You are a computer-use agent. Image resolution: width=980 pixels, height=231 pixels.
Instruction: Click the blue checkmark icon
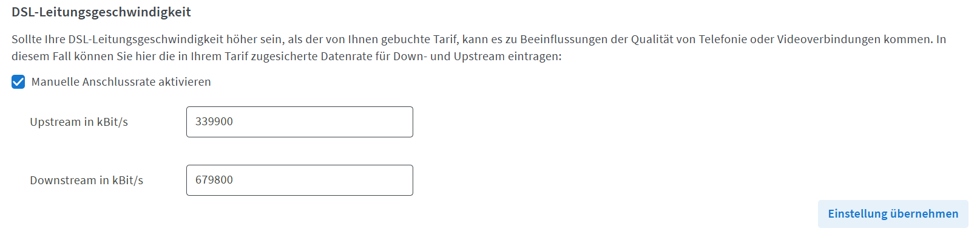pyautogui.click(x=18, y=82)
